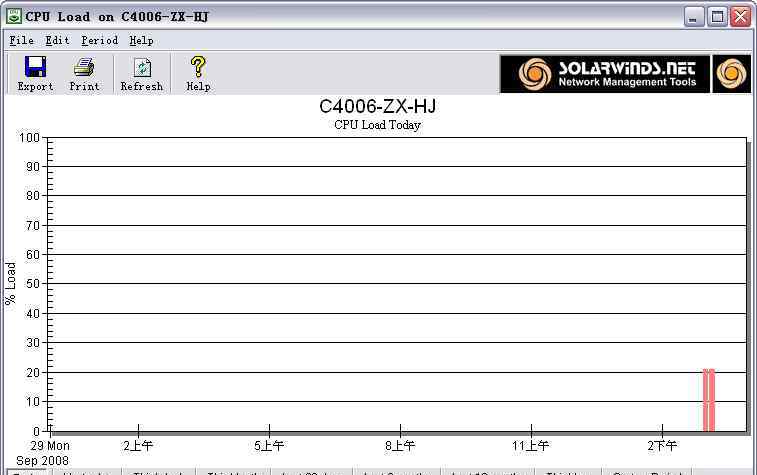This screenshot has width=757, height=475.
Task: Open the Help menu in menu bar
Action: coord(141,41)
